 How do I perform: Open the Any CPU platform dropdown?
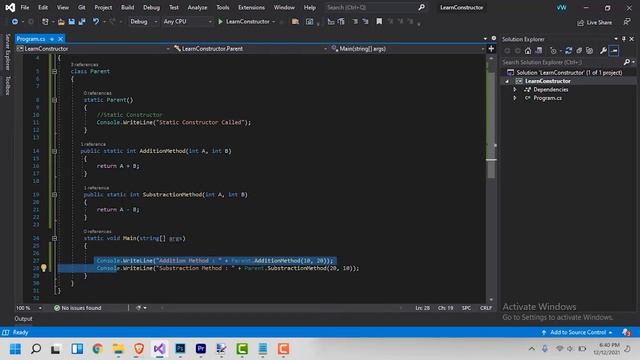pyautogui.click(x=187, y=22)
